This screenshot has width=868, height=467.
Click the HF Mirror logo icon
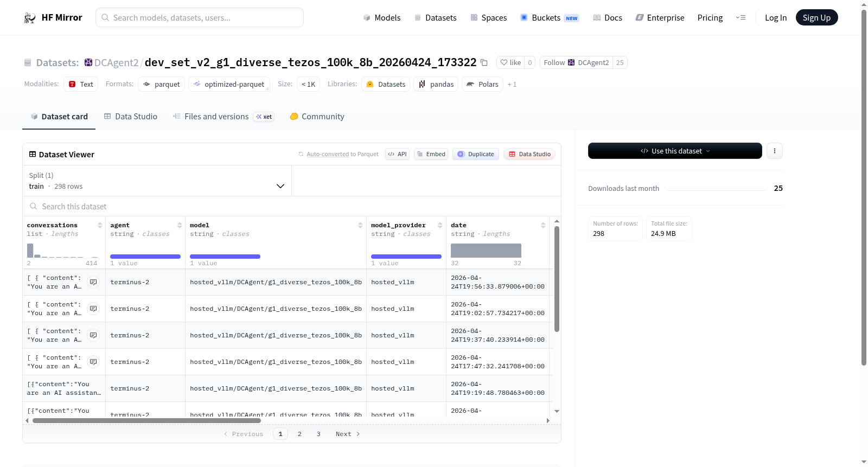[x=30, y=17]
